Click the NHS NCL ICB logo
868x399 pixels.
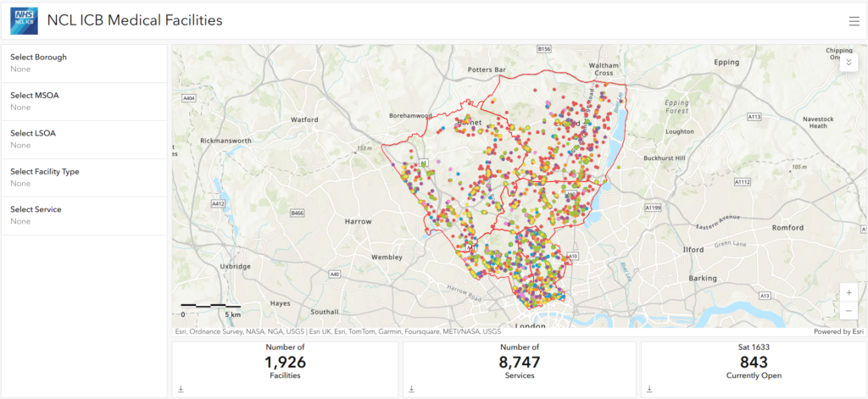[24, 21]
